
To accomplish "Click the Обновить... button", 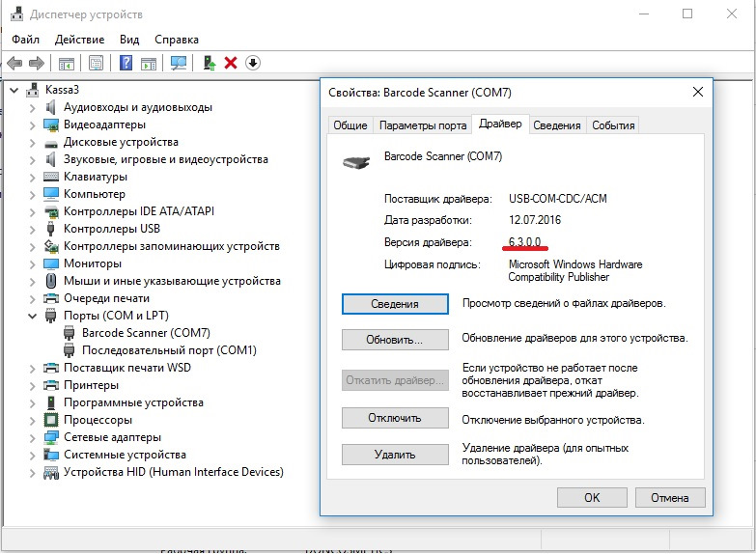I will pyautogui.click(x=395, y=340).
